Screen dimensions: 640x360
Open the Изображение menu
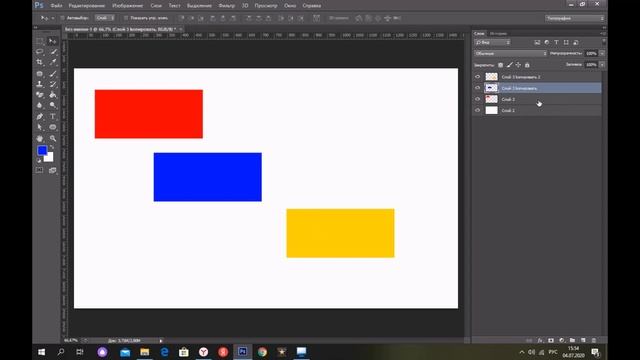coord(128,6)
